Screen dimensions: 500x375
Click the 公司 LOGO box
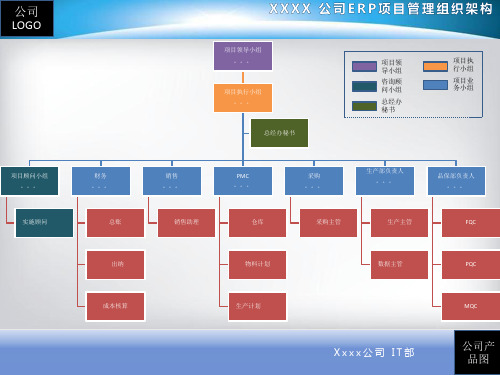pyautogui.click(x=27, y=18)
